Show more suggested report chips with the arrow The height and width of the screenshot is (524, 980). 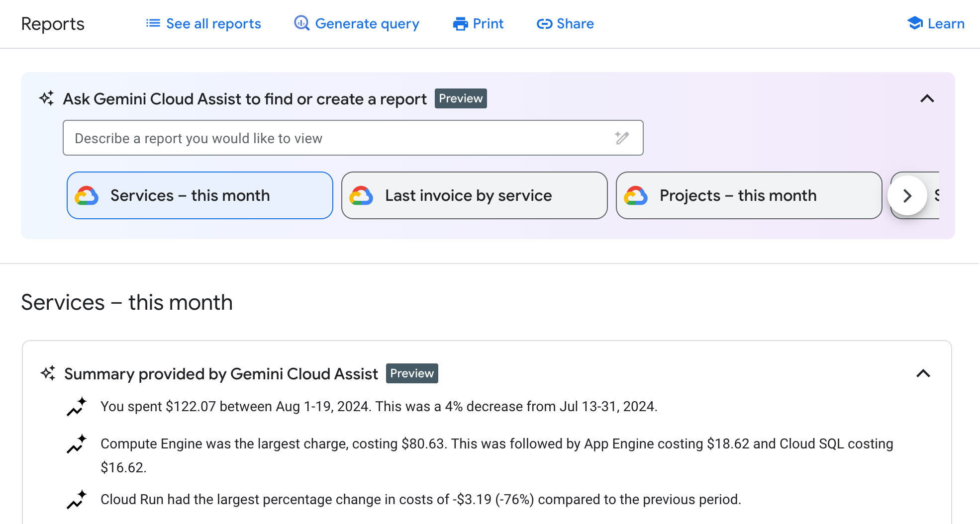(907, 195)
